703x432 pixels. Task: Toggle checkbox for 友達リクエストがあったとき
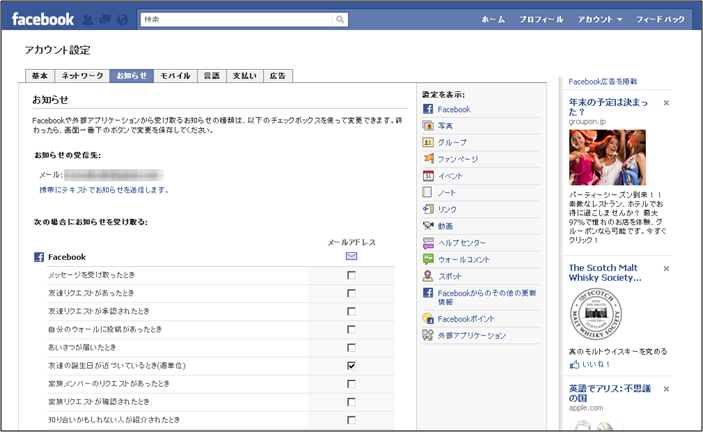(352, 293)
